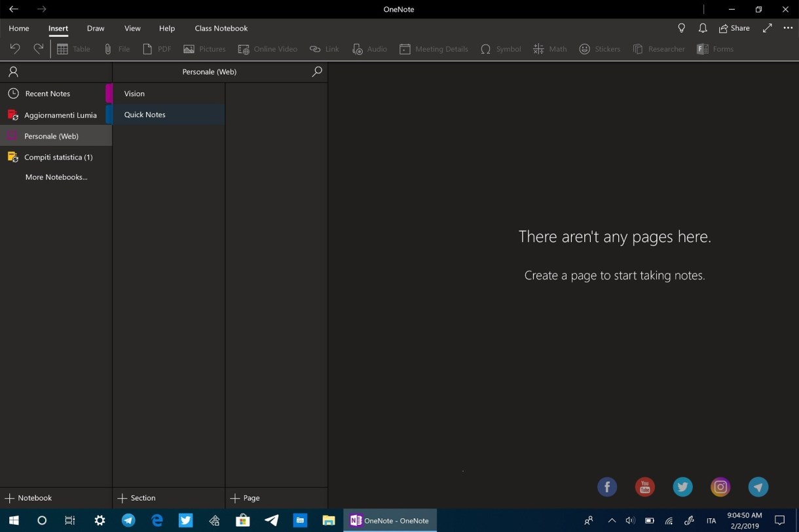This screenshot has height=532, width=799.
Task: Enter full screen mode icon
Action: 767,28
